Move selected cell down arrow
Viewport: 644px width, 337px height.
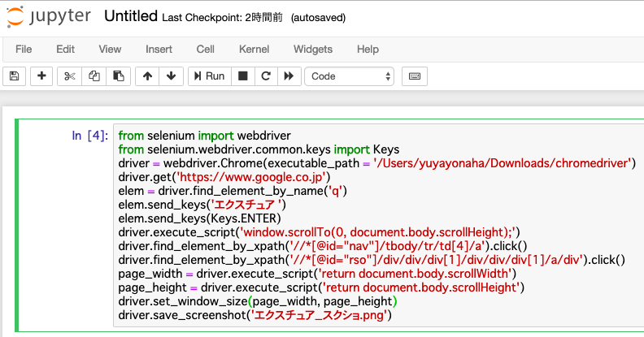(x=172, y=76)
